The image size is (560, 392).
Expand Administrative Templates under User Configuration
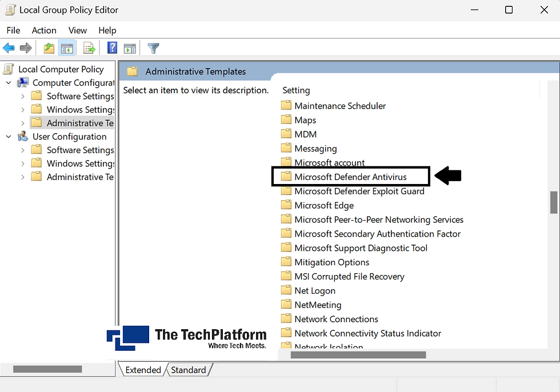pos(23,177)
